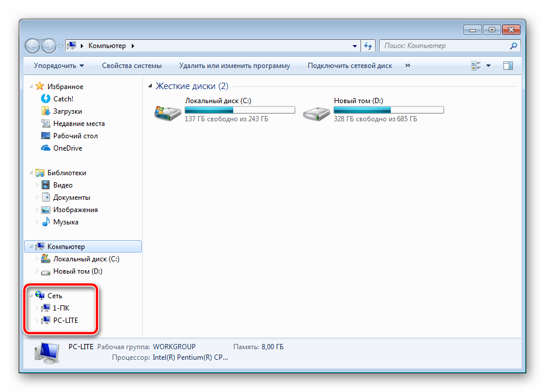Collapse the Жесткие диски group
Viewport: 545px width, 392px height.
pos(151,86)
